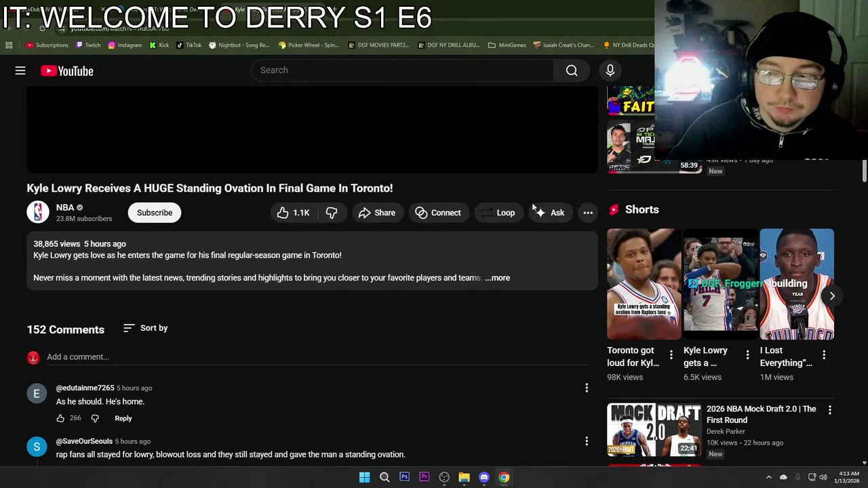Show hidden system tray icons
Image resolution: width=868 pixels, height=488 pixels.
[x=768, y=477]
